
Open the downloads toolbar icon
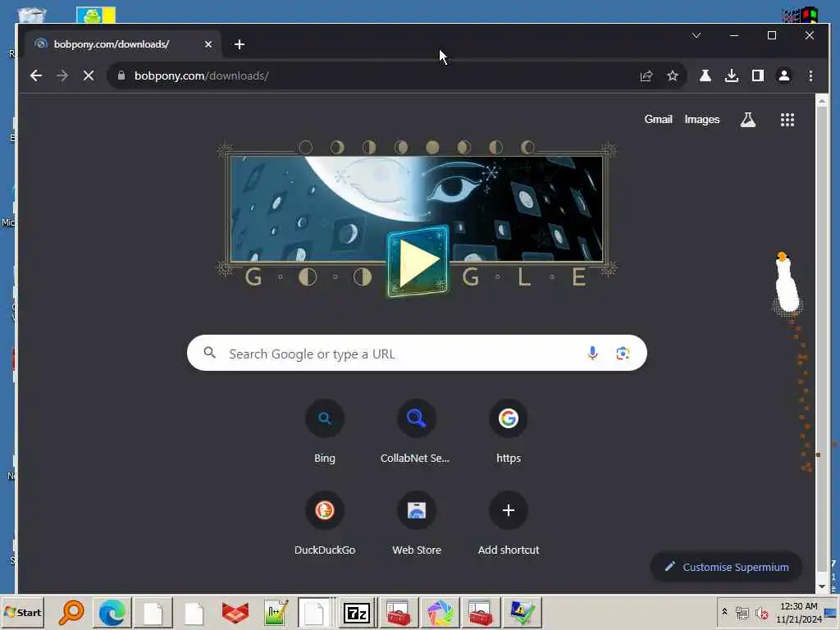click(731, 75)
